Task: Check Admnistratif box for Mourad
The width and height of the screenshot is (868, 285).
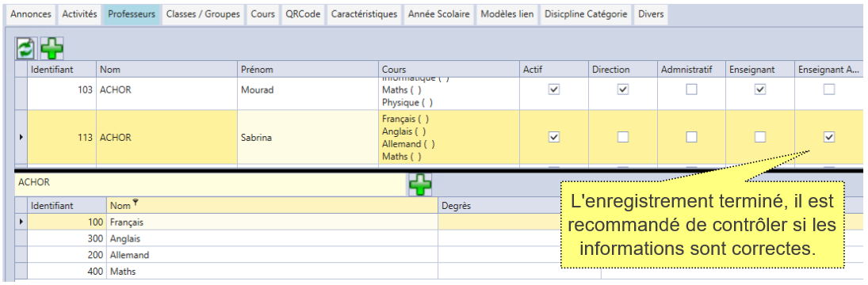Action: point(691,89)
